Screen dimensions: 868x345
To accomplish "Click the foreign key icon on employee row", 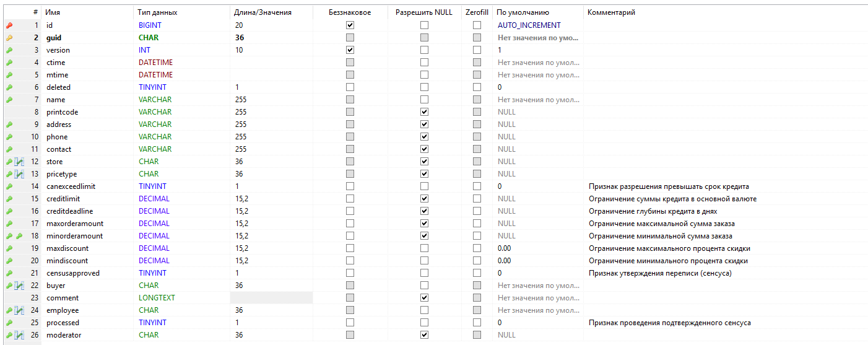I will [19, 310].
